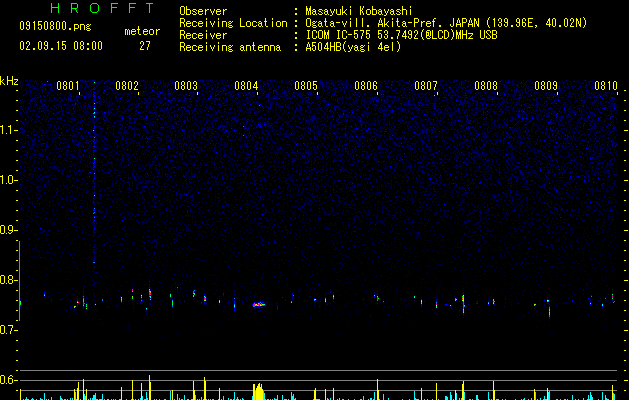Click the wide yellow power peak below 0804
This screenshot has width=629, height=400.
coord(258,392)
